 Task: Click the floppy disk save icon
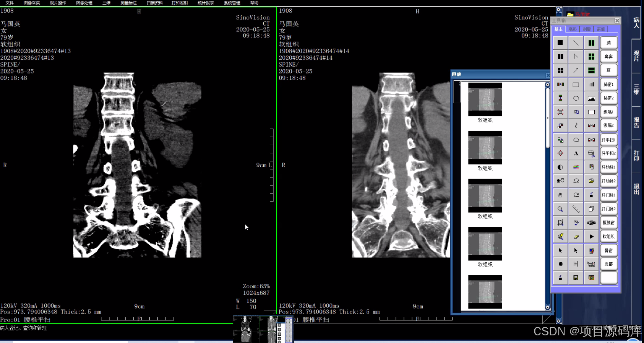pos(576,278)
